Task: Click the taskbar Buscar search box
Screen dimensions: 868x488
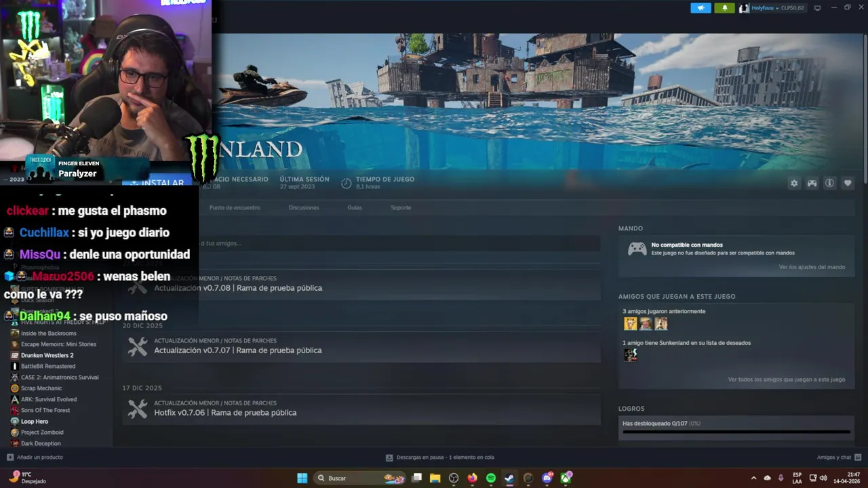Action: [361, 478]
